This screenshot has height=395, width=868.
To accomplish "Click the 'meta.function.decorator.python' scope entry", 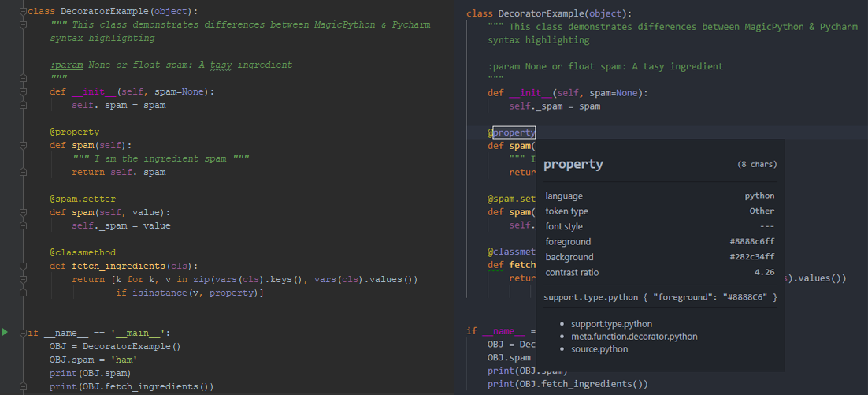I will coord(634,337).
